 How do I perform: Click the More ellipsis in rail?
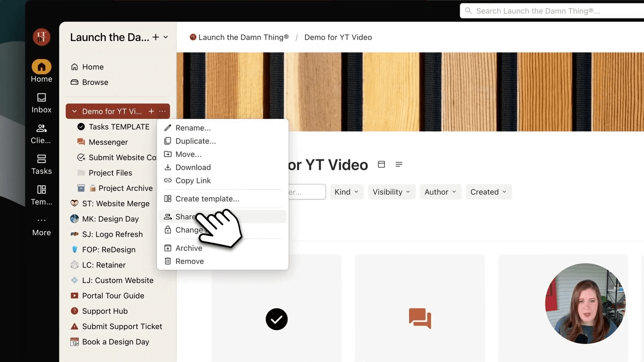point(42,220)
